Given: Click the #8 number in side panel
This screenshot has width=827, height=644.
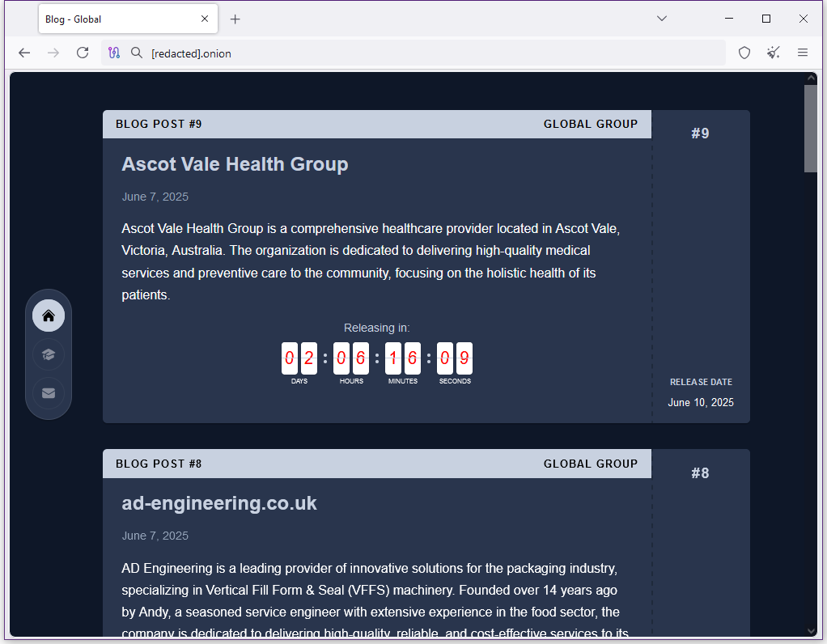Looking at the screenshot, I should click(x=701, y=473).
